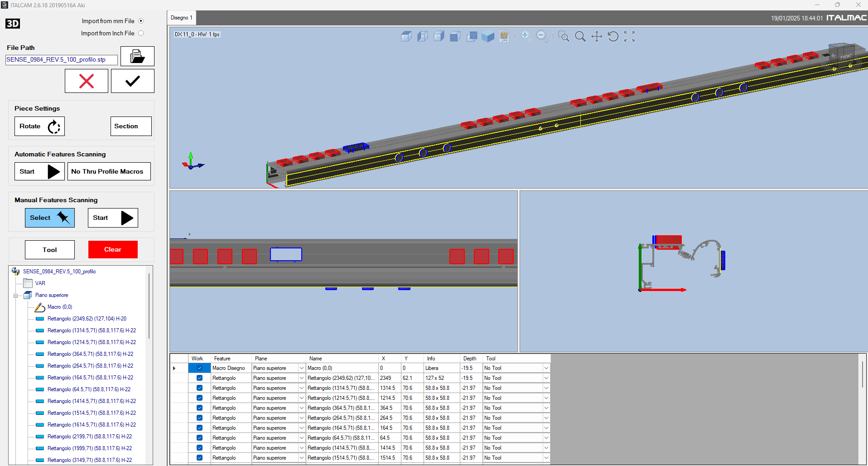
Task: Open Tool dropdown in Macro Disegno row
Action: (x=546, y=368)
